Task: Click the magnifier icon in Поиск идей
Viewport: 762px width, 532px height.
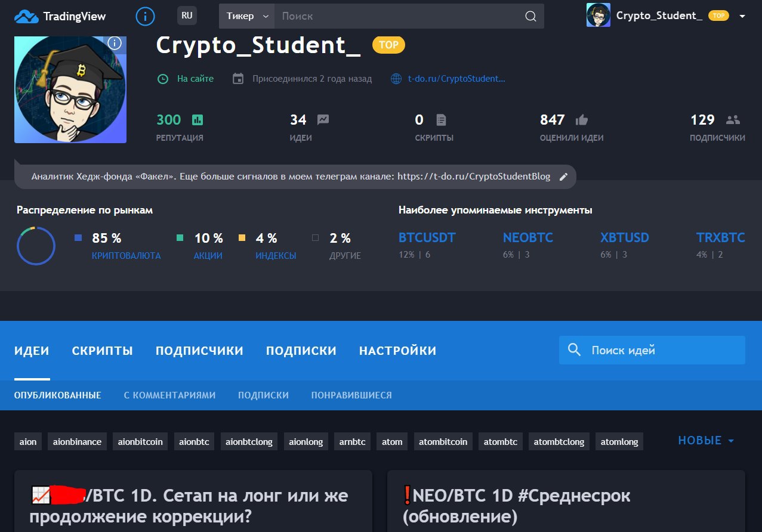Action: pos(575,350)
